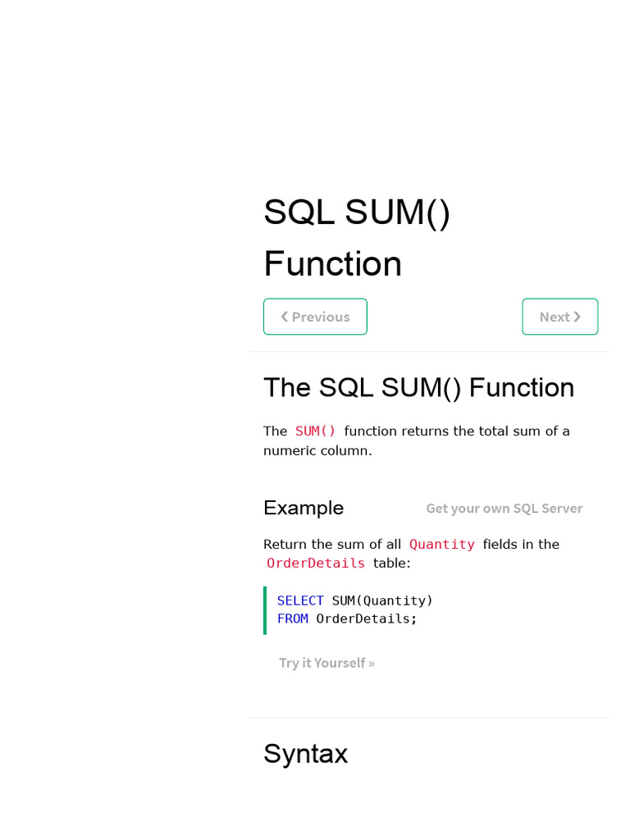Click the Example section heading
Image resolution: width=630 pixels, height=840 pixels.
304,508
